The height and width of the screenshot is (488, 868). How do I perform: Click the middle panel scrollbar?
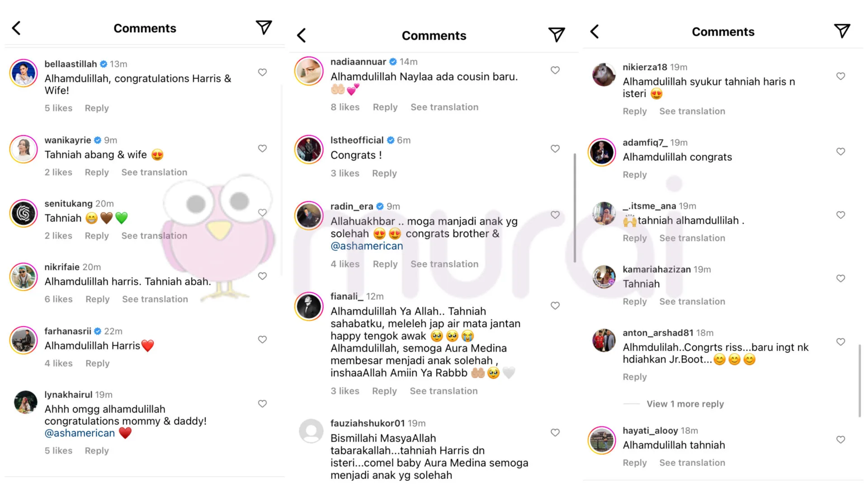(575, 208)
